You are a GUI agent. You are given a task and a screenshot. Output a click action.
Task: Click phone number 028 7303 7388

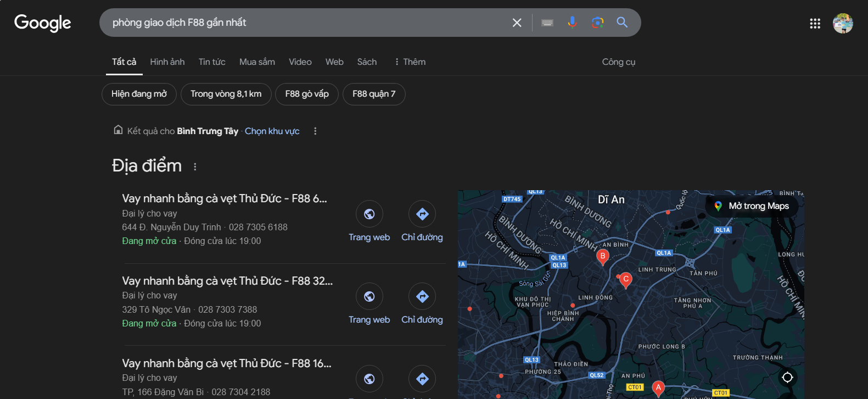(x=228, y=309)
